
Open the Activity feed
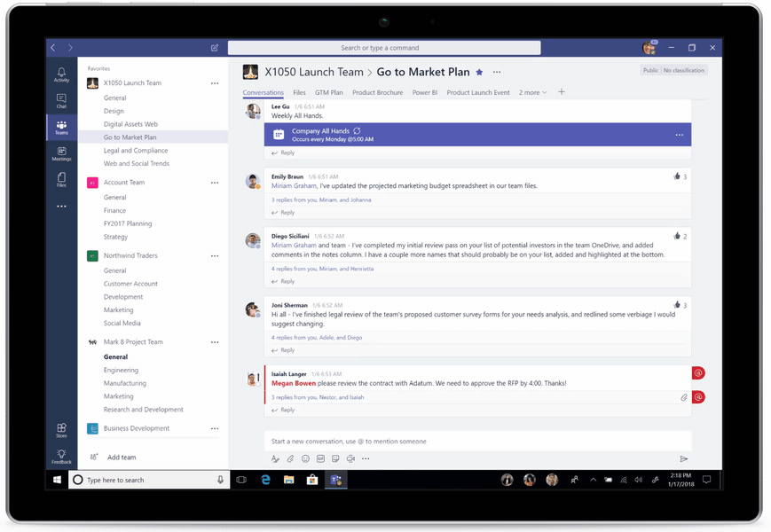(x=60, y=75)
